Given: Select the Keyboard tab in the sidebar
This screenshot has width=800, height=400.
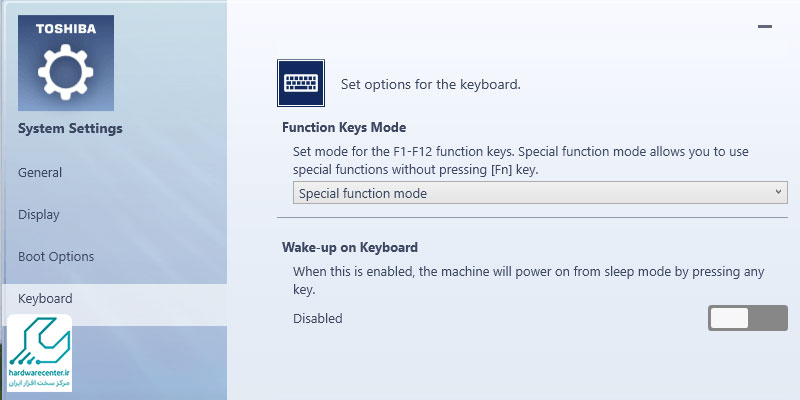Looking at the screenshot, I should 45,298.
